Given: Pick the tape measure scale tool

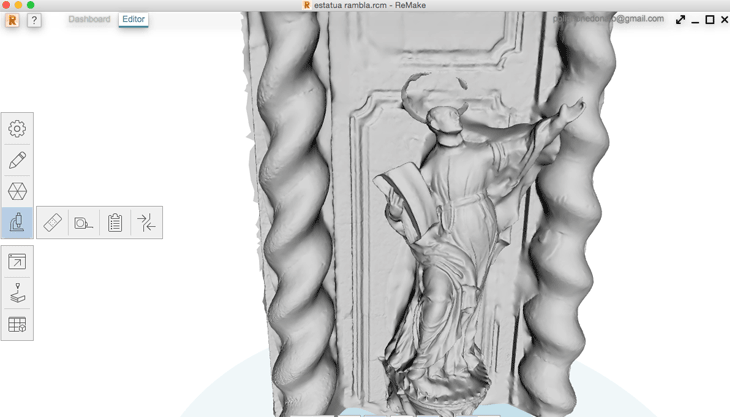Looking at the screenshot, I should (83, 223).
